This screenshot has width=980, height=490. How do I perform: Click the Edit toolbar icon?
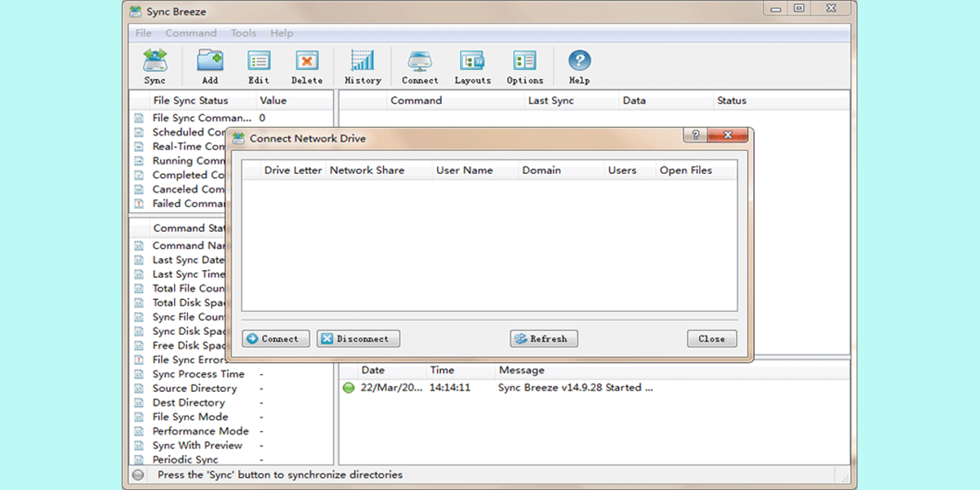(x=259, y=66)
